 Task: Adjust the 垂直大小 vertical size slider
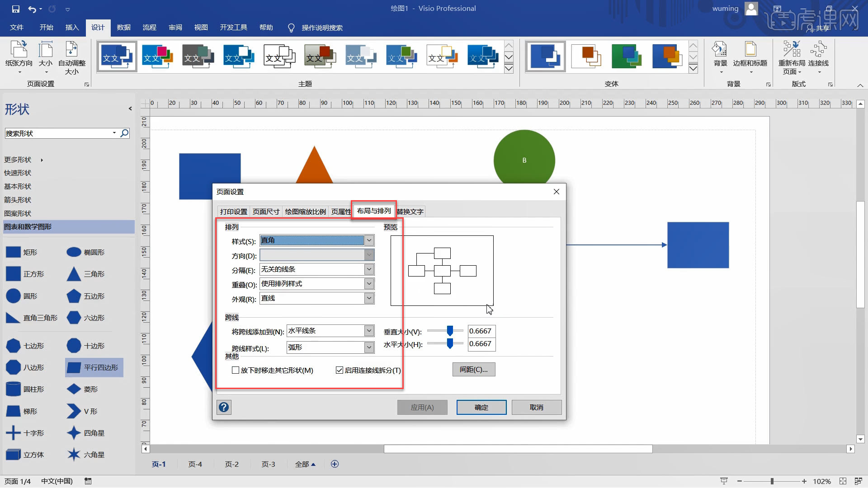click(450, 331)
